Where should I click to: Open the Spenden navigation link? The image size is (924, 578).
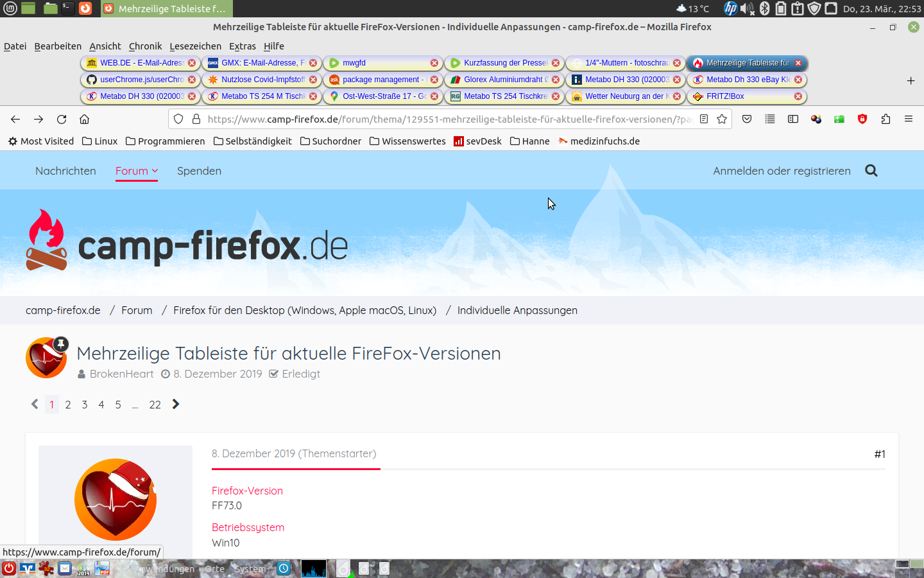pyautogui.click(x=199, y=171)
